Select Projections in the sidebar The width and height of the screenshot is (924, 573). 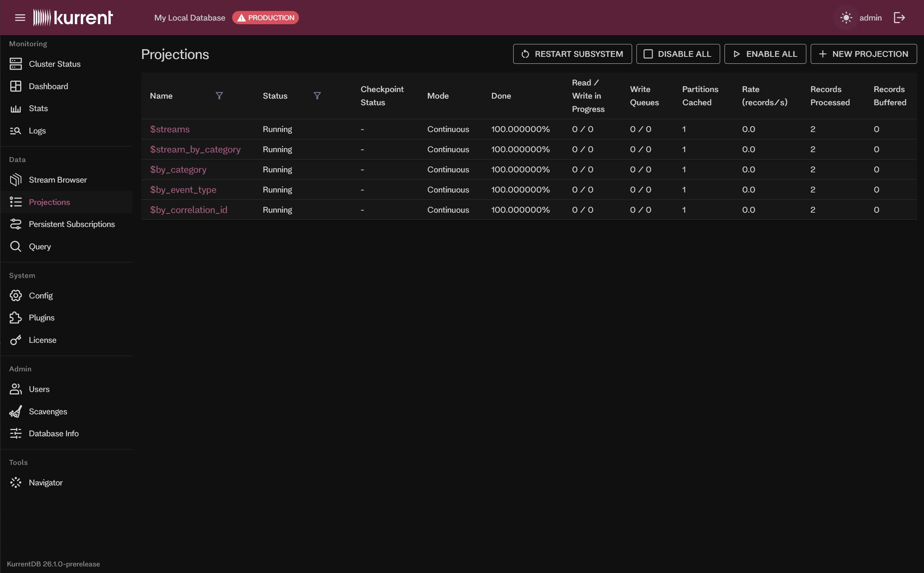click(49, 202)
